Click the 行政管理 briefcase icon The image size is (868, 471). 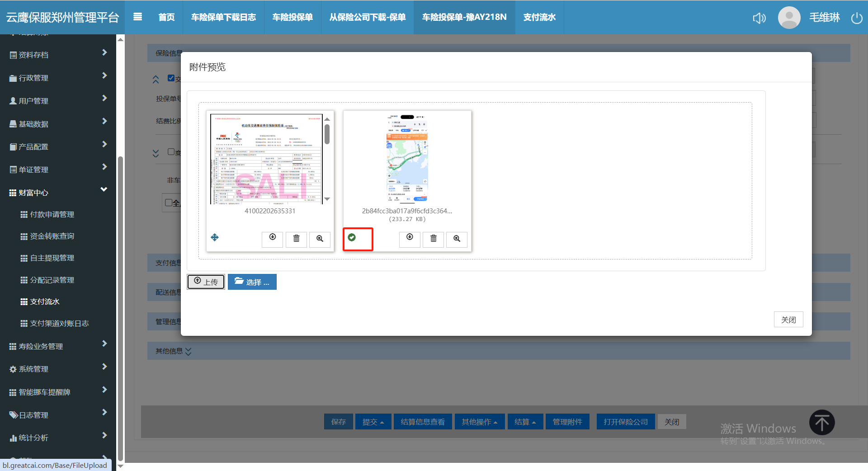(13, 78)
